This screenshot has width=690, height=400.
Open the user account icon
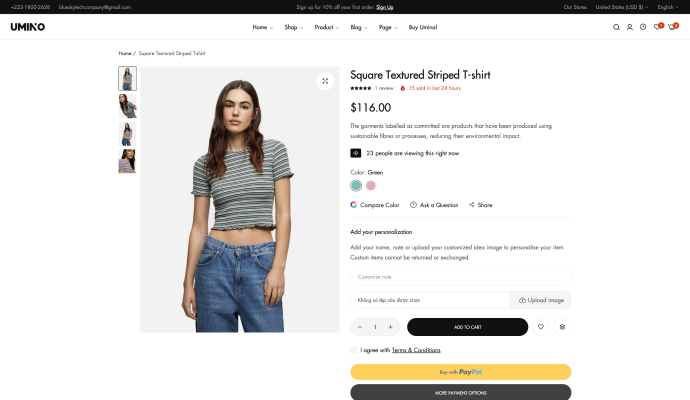tap(629, 27)
